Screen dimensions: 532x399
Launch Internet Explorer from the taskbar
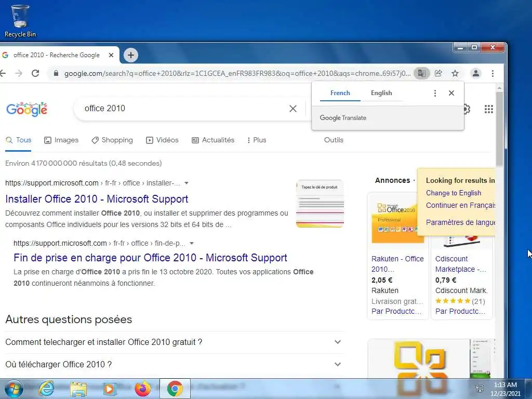tap(46, 389)
